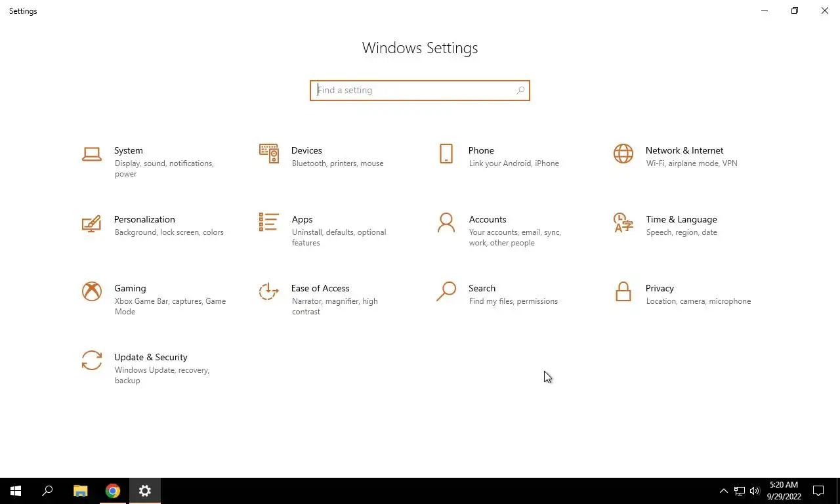
Task: Open the taskbar clock showing 5:20 AM
Action: (784, 491)
